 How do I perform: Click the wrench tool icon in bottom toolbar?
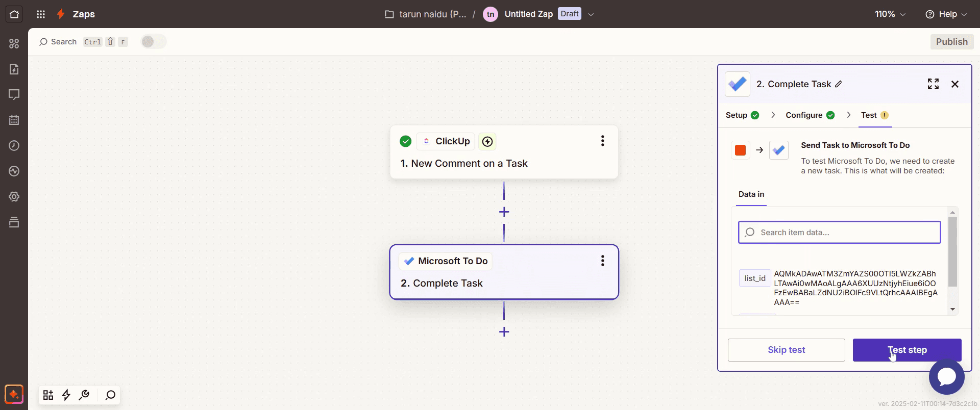(85, 395)
